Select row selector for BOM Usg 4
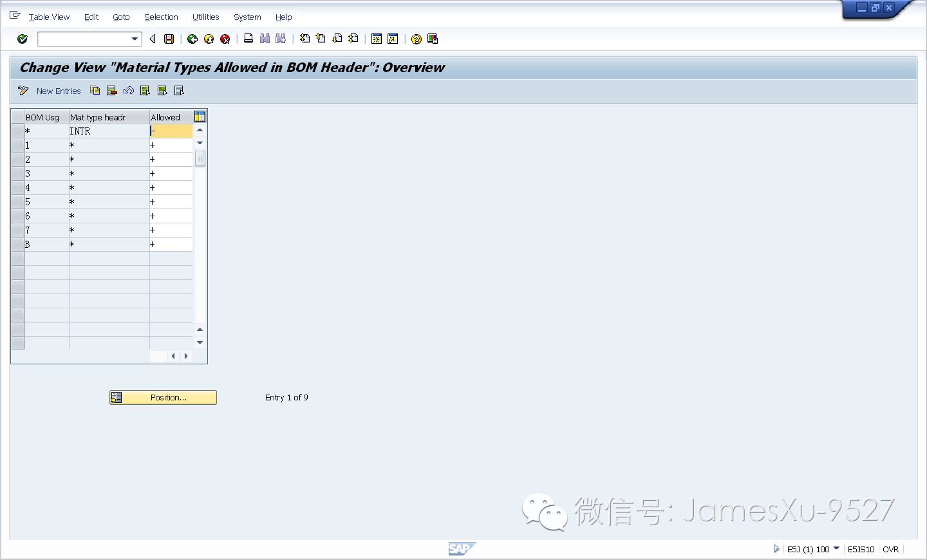927x560 pixels. pyautogui.click(x=18, y=188)
